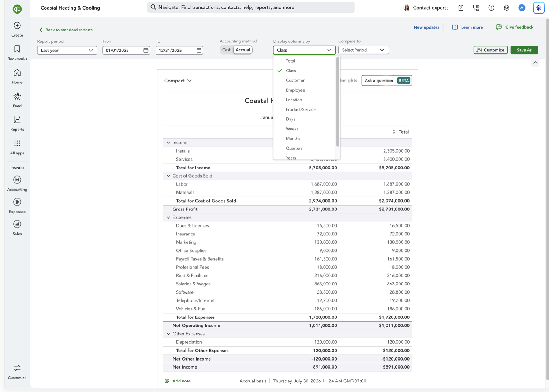549x392 pixels.
Task: Select Weeks in columns dropdown list
Action: point(304,129)
